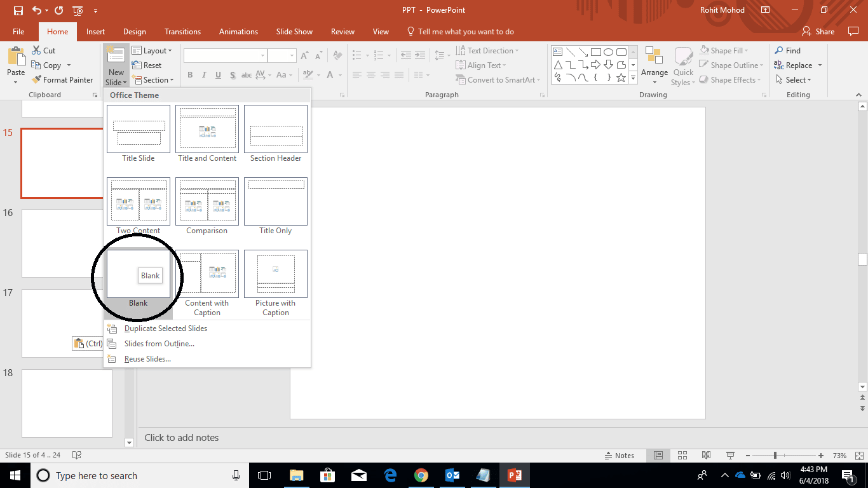Image resolution: width=868 pixels, height=488 pixels.
Task: Switch to Slide Sorter view icon
Action: click(682, 456)
